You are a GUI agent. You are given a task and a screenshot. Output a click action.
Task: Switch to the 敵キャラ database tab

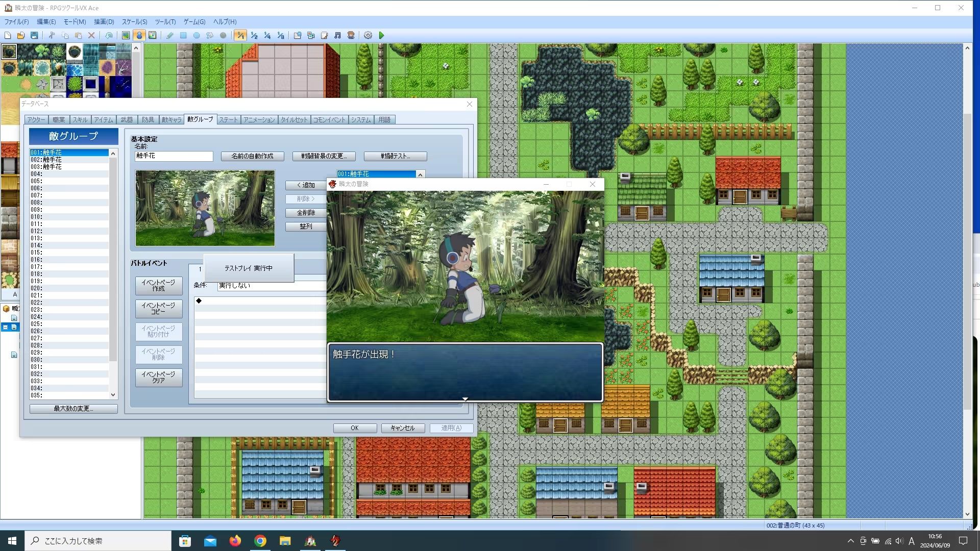[x=171, y=120]
